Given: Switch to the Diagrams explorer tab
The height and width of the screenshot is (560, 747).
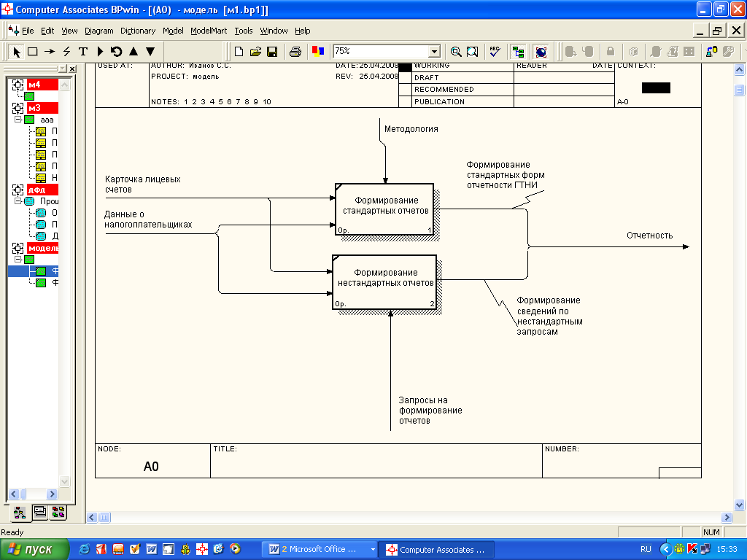Looking at the screenshot, I should pos(40,513).
